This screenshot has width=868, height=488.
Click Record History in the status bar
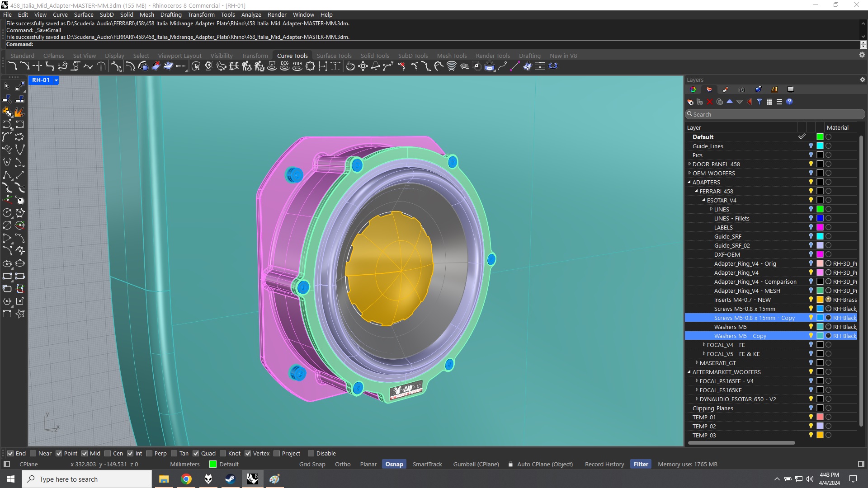604,464
